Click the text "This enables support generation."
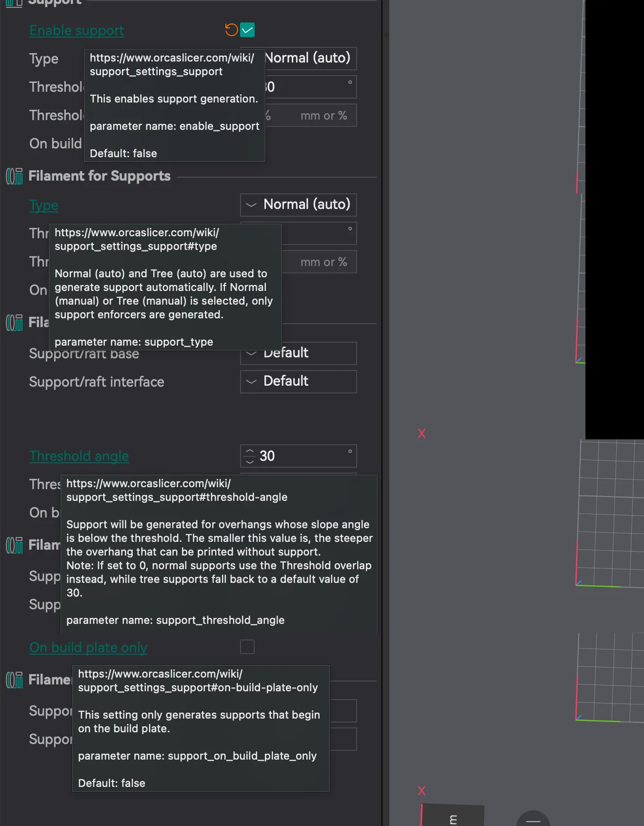 (174, 99)
